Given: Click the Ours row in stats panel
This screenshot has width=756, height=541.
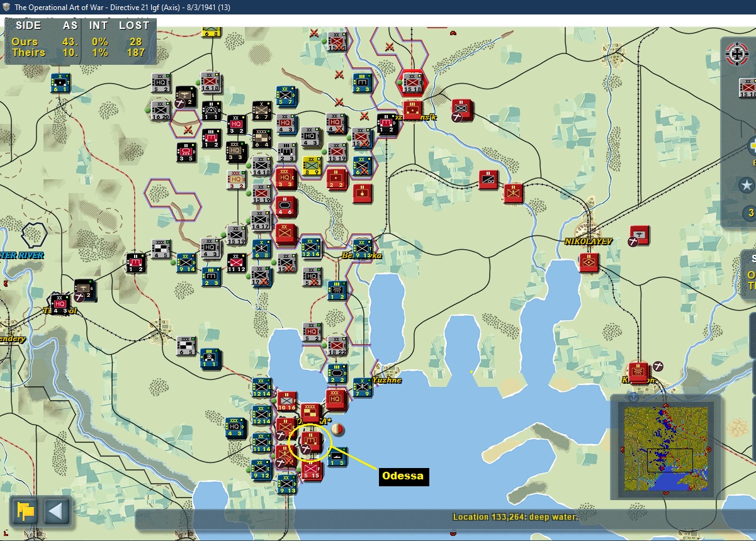Looking at the screenshot, I should (x=80, y=42).
